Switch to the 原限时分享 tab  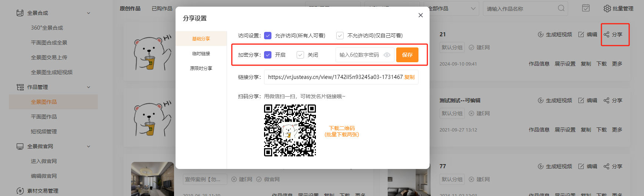[x=201, y=68]
